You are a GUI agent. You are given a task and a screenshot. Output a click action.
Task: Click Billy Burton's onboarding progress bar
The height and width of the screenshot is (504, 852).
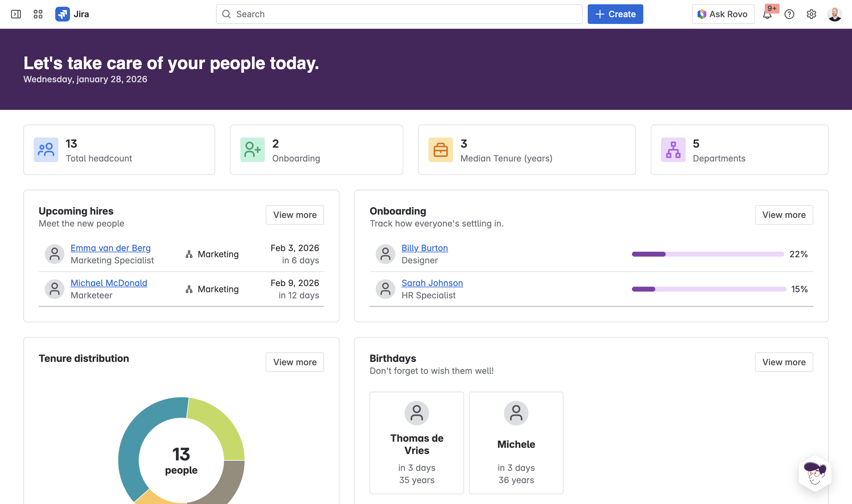(708, 254)
